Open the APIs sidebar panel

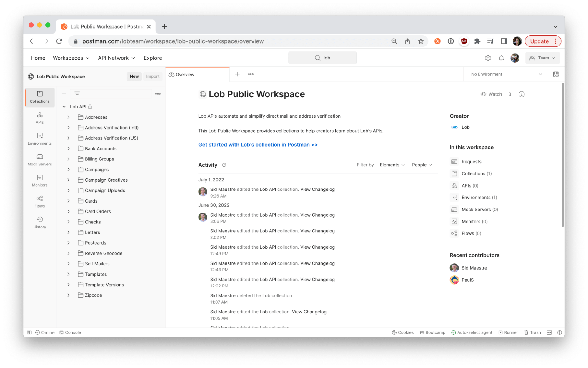point(40,118)
